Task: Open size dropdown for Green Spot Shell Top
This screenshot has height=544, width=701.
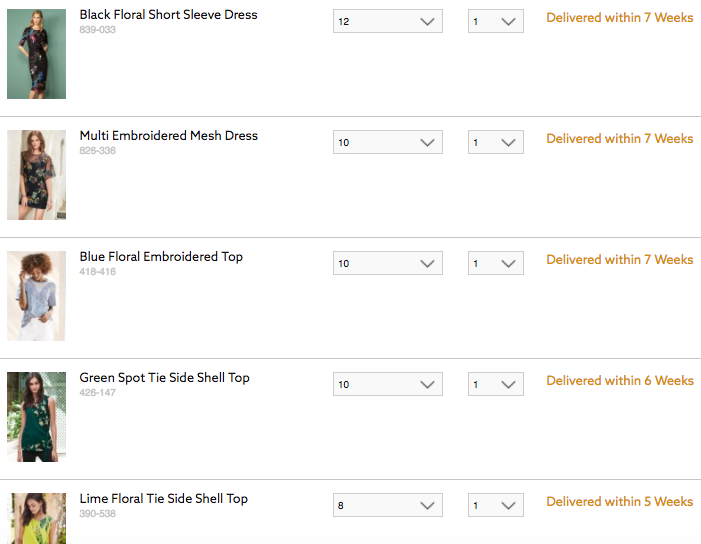Action: tap(387, 384)
